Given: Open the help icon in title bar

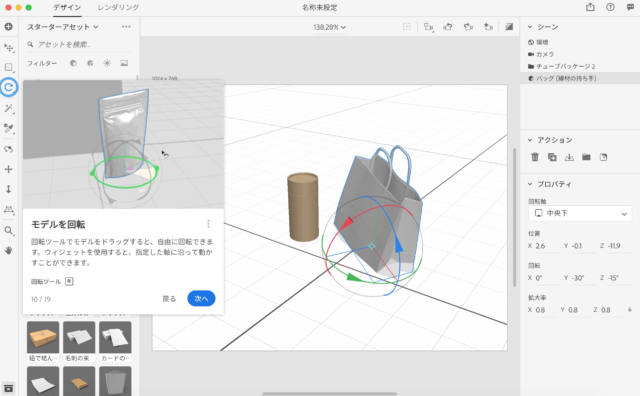Looking at the screenshot, I should [x=610, y=7].
